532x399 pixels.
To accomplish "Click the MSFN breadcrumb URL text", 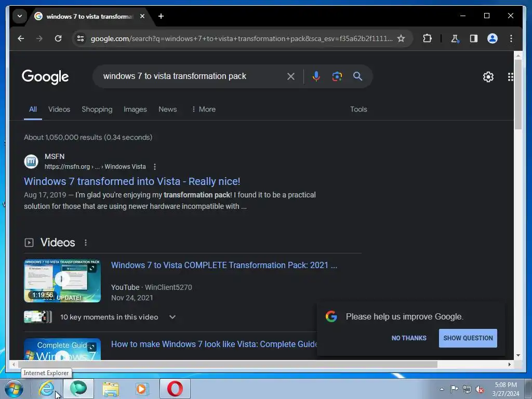I will (95, 167).
